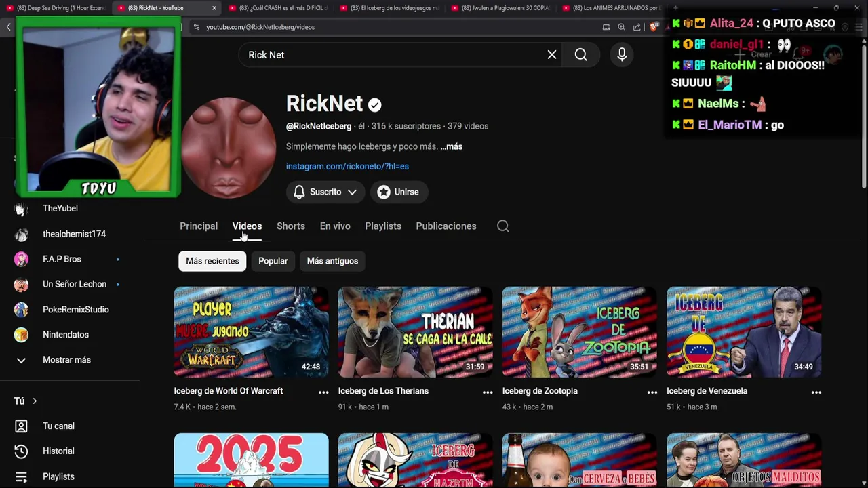Image resolution: width=868 pixels, height=488 pixels.
Task: Click the RickNet channel profile picture
Action: (229, 147)
